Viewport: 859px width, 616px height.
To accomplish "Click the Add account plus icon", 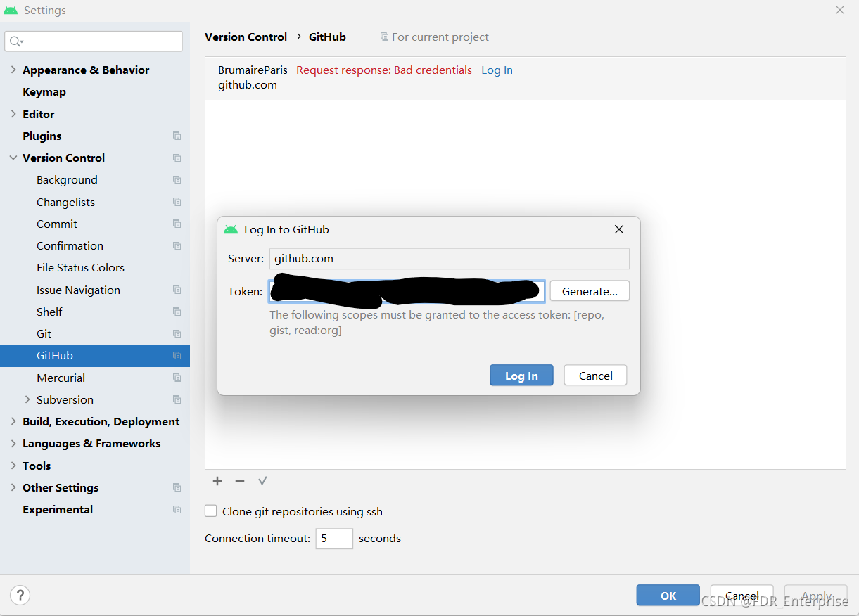I will (x=217, y=481).
